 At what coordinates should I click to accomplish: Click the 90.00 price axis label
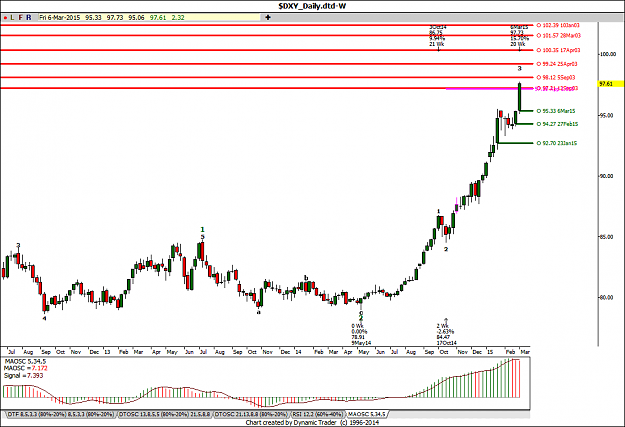pyautogui.click(x=607, y=176)
